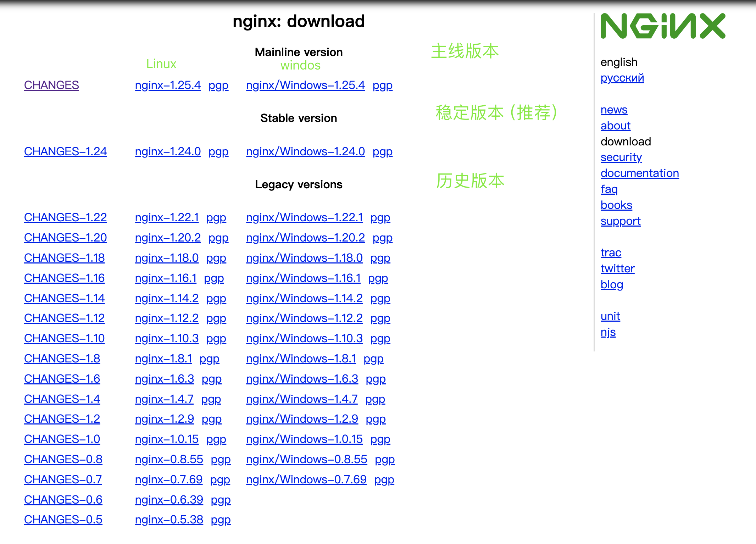This screenshot has height=544, width=756.
Task: Open pgp signature for nginx-1.25.4
Action: [x=218, y=85]
